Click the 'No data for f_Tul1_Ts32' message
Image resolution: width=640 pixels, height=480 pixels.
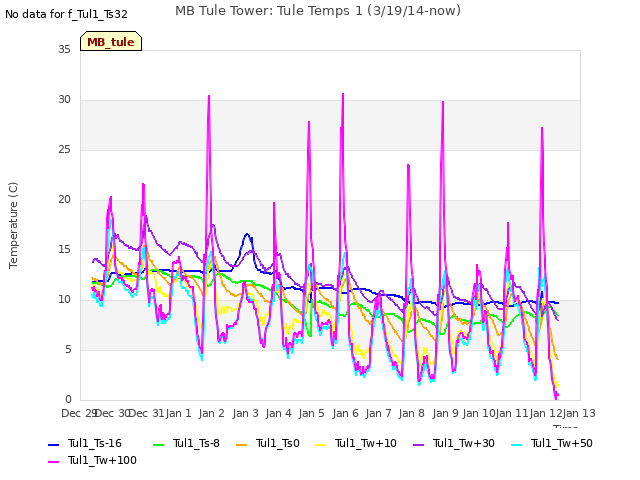point(66,14)
